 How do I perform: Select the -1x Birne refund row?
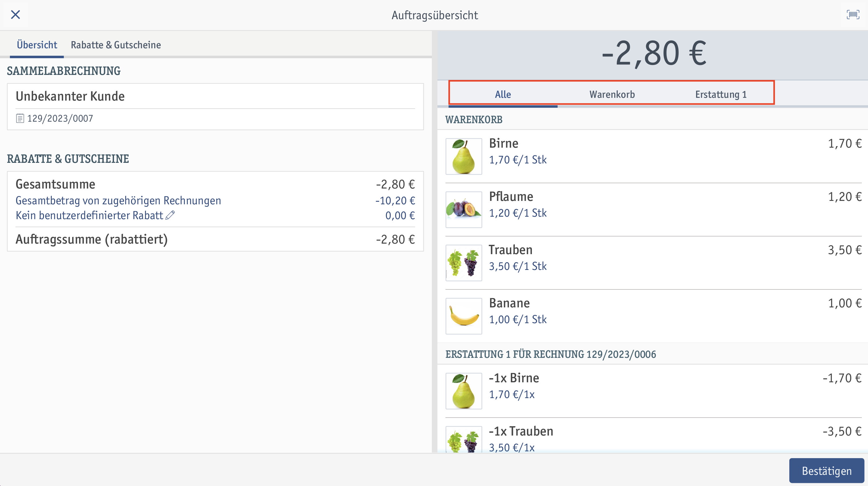[x=653, y=391]
